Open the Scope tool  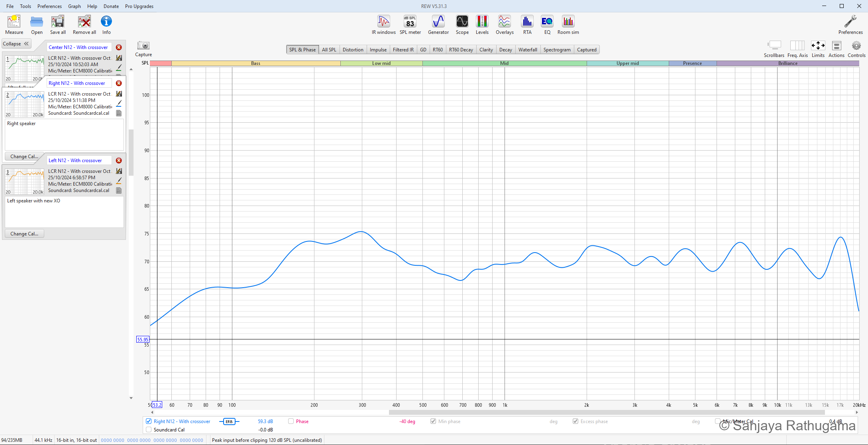click(462, 25)
